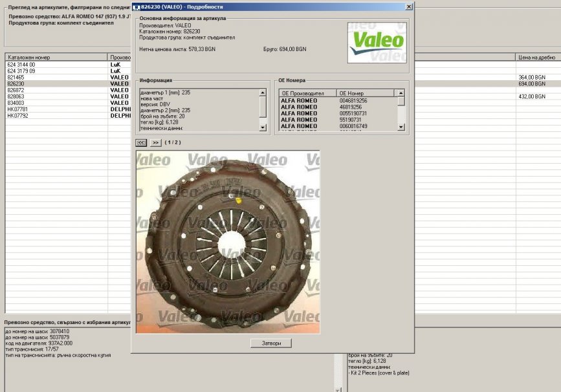Select OE number 0055190731 row
Image resolution: width=561 pixels, height=392 pixels.
353,113
